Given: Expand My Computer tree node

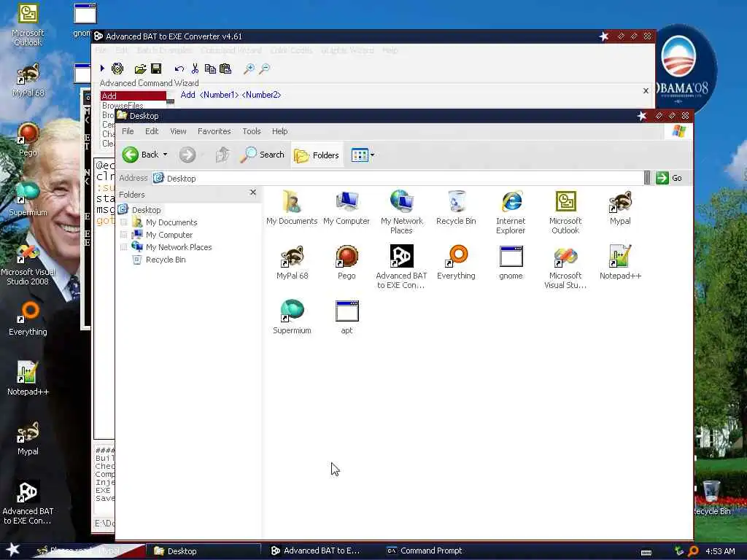Looking at the screenshot, I should click(124, 235).
